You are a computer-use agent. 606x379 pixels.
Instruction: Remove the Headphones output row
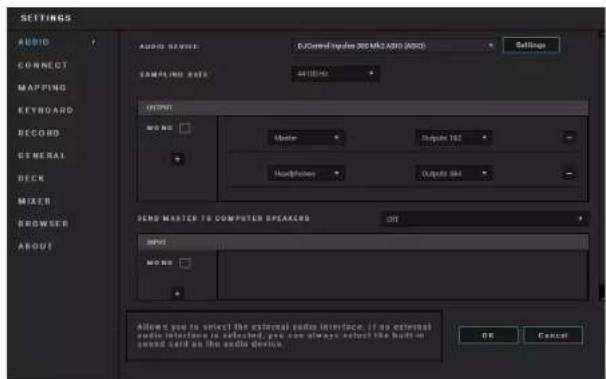pos(569,174)
